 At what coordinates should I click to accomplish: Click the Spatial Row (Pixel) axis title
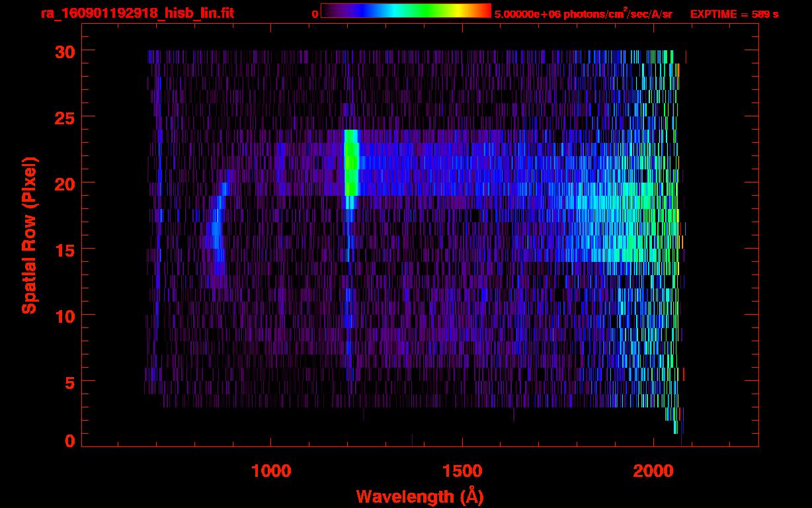(29, 235)
